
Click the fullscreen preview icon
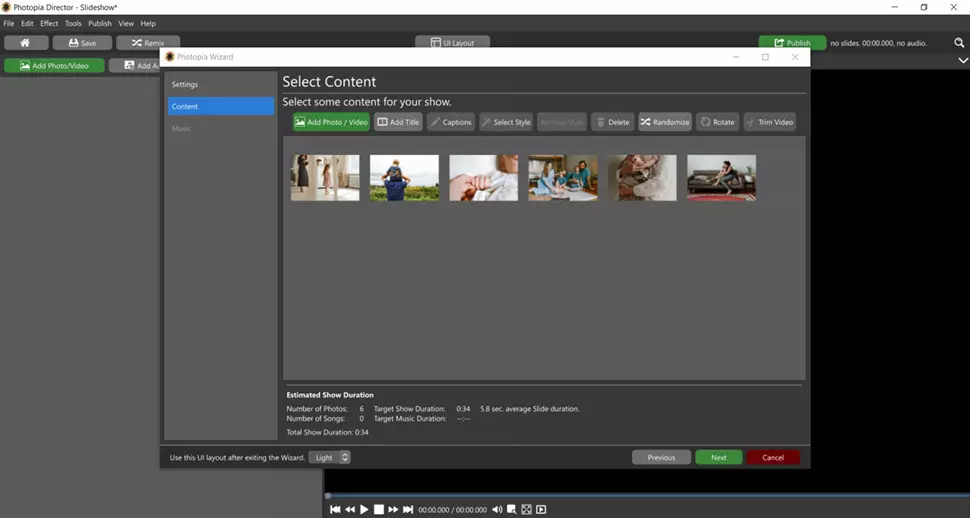tap(526, 510)
